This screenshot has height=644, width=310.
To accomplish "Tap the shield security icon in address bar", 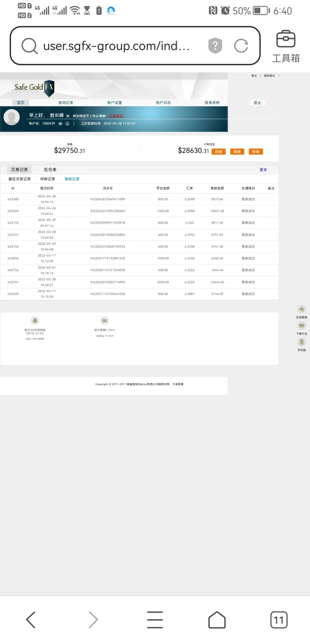I will [x=215, y=46].
